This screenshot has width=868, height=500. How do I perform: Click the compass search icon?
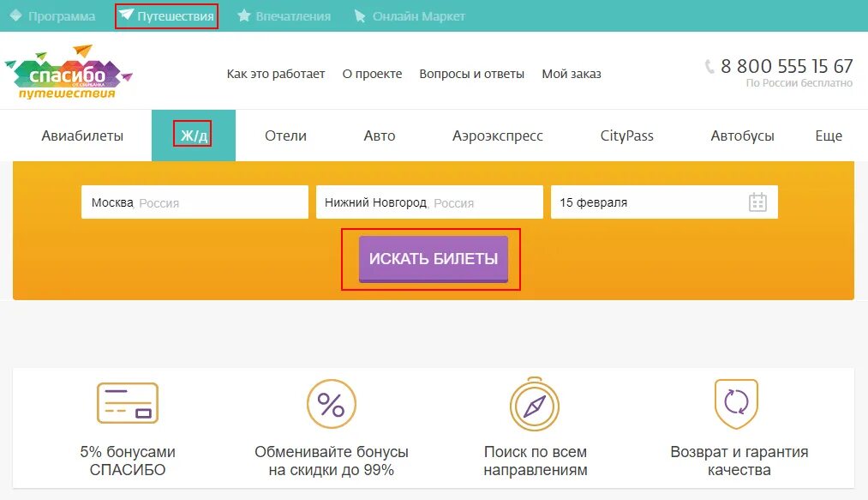tap(534, 404)
